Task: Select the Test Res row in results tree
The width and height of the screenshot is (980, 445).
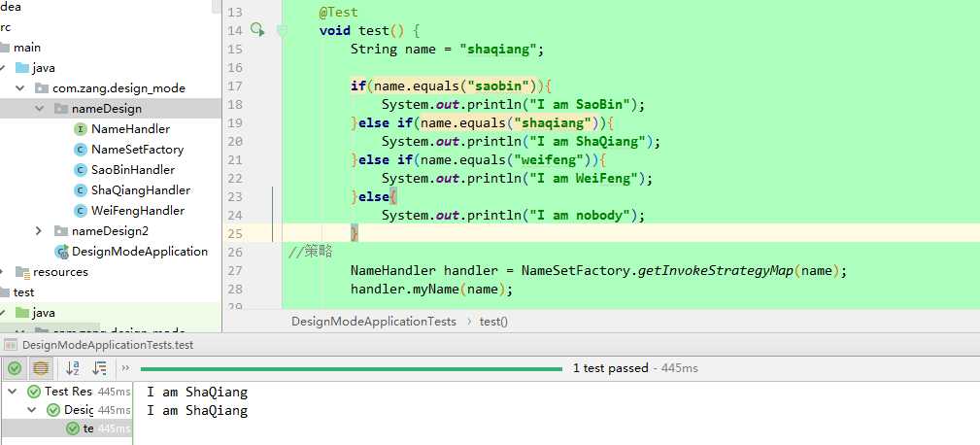Action: pyautogui.click(x=66, y=392)
